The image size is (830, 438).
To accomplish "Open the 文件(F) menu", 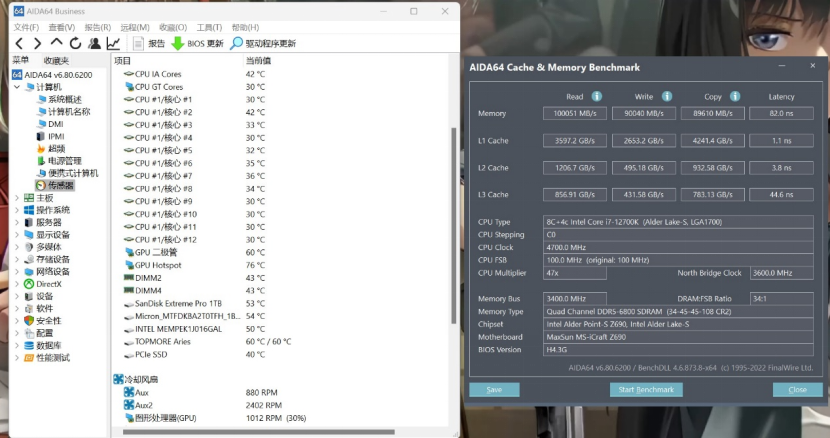I will click(26, 27).
